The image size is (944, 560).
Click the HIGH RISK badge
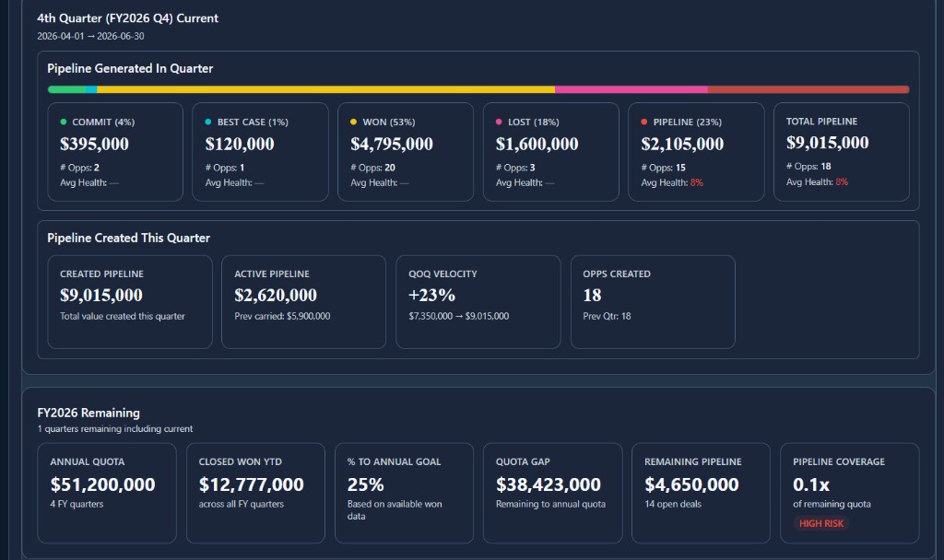(821, 523)
